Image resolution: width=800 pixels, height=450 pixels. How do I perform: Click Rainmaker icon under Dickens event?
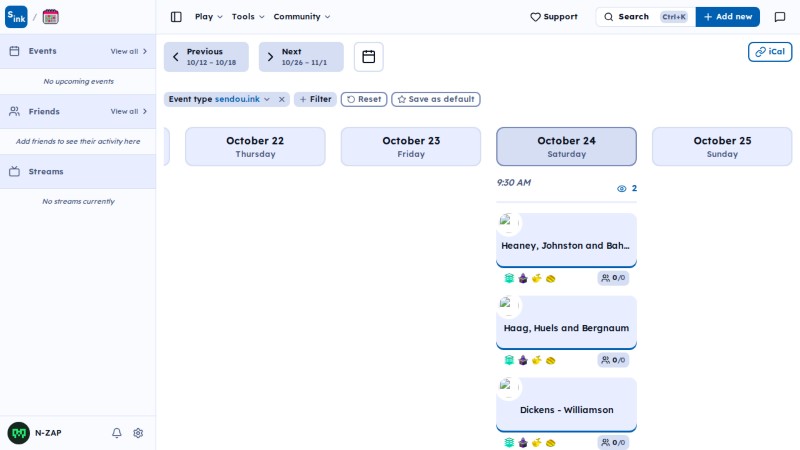(x=537, y=442)
